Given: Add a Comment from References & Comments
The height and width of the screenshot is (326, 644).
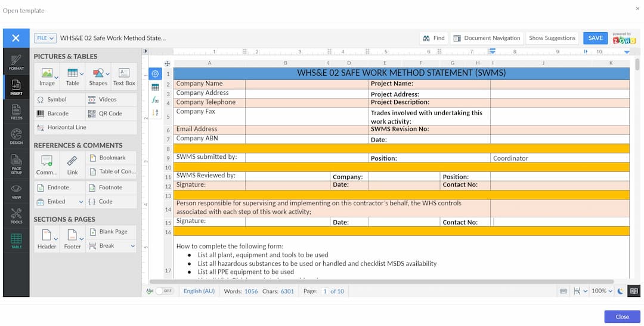Looking at the screenshot, I should (47, 165).
